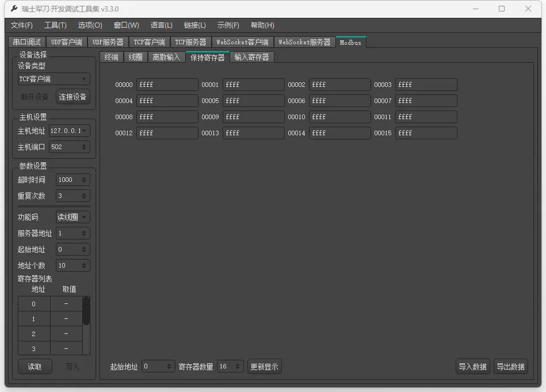546x392 pixels.
Task: Click register 00005 value field
Action: (254, 101)
